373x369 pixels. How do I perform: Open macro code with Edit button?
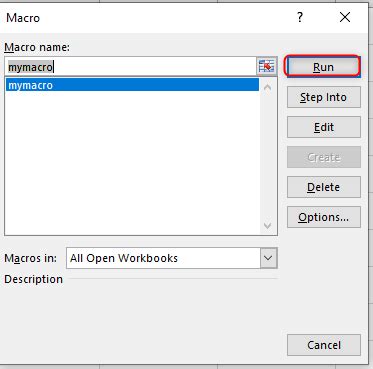(x=324, y=127)
